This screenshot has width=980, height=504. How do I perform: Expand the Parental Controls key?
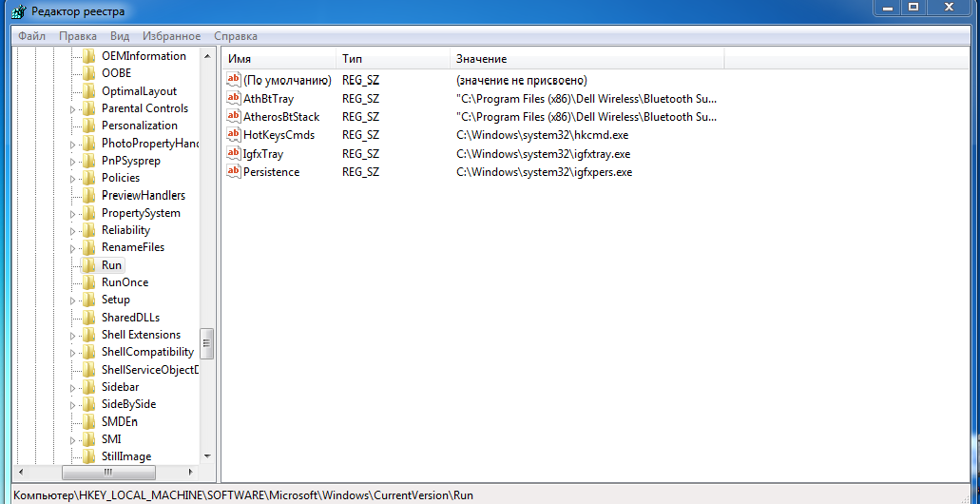pyautogui.click(x=72, y=109)
